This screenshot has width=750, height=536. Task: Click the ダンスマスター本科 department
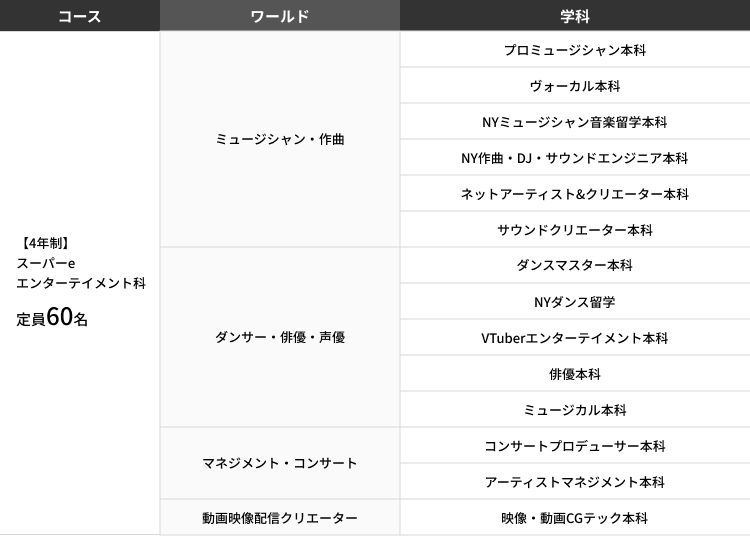coord(575,266)
